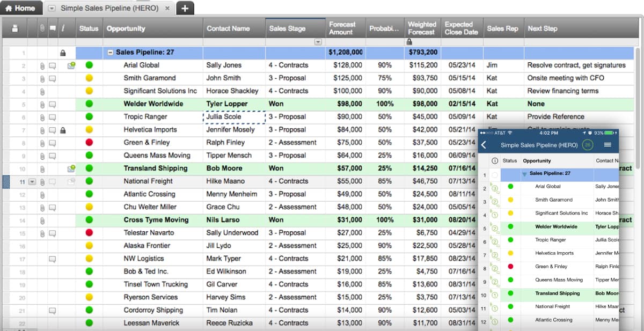The height and width of the screenshot is (331, 644).
Task: Click the Sales Stage column header
Action: [295, 28]
